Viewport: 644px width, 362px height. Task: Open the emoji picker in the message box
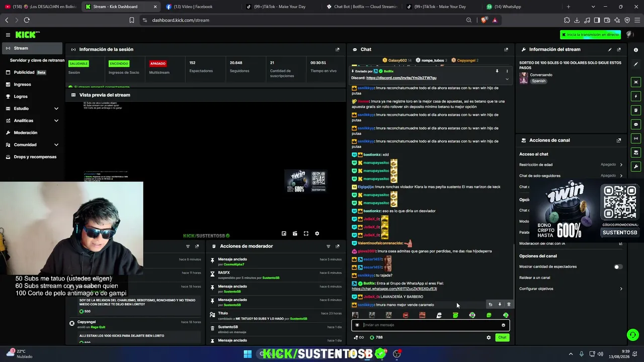click(x=503, y=325)
